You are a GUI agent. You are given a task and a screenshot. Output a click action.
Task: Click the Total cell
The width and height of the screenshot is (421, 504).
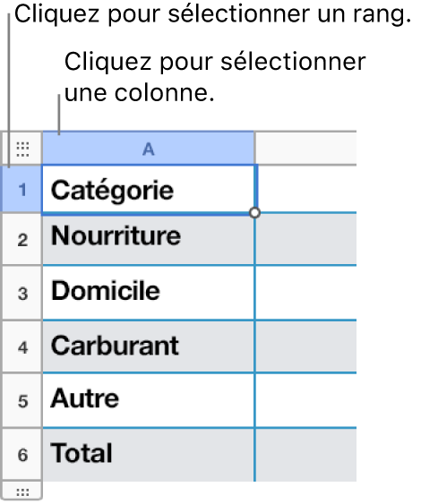tap(149, 455)
